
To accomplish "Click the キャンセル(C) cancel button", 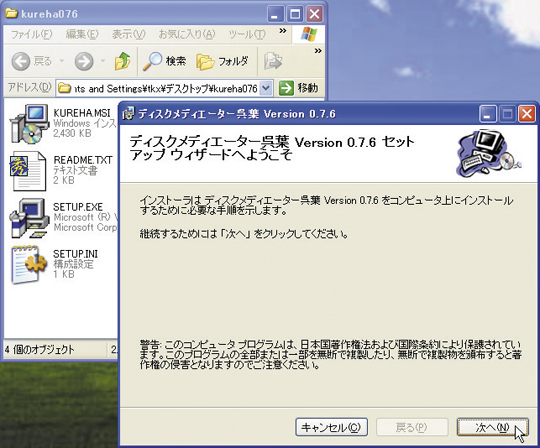I will pyautogui.click(x=331, y=427).
